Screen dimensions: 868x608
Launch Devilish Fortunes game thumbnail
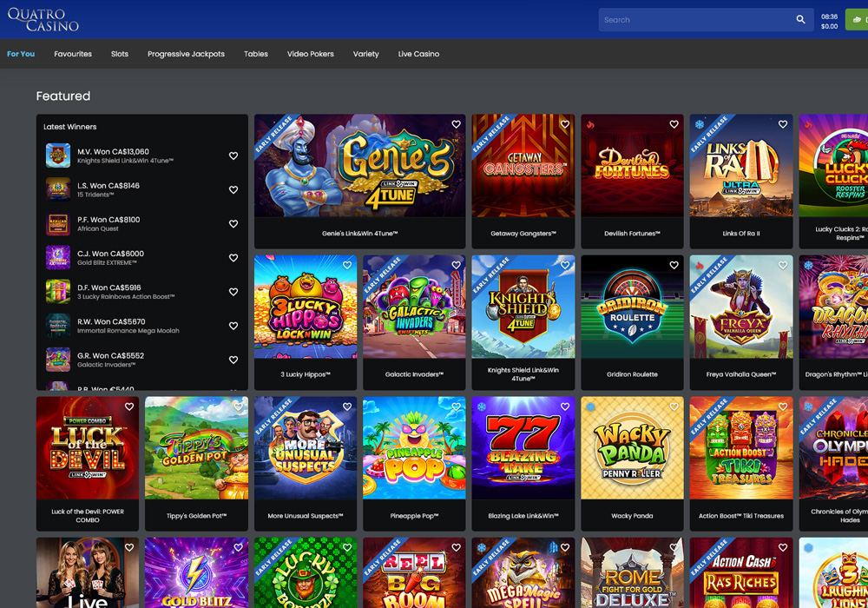[x=632, y=166]
